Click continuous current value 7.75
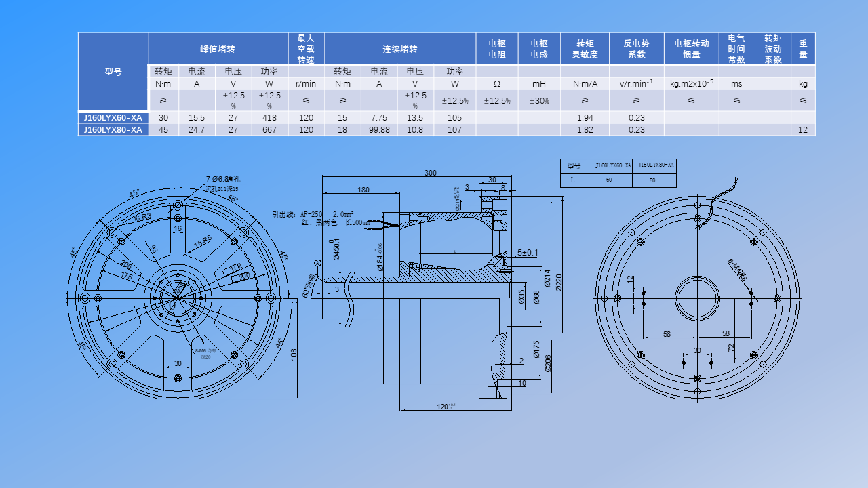 [379, 117]
